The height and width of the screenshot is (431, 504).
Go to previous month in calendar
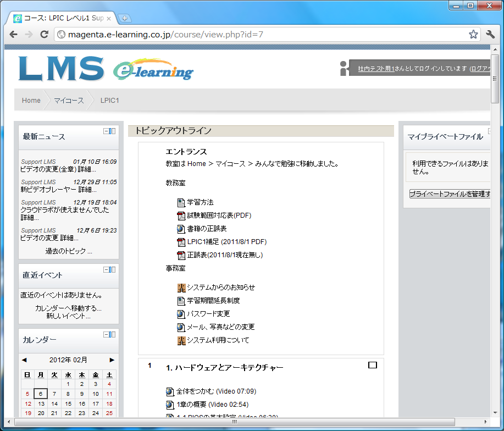click(x=24, y=360)
